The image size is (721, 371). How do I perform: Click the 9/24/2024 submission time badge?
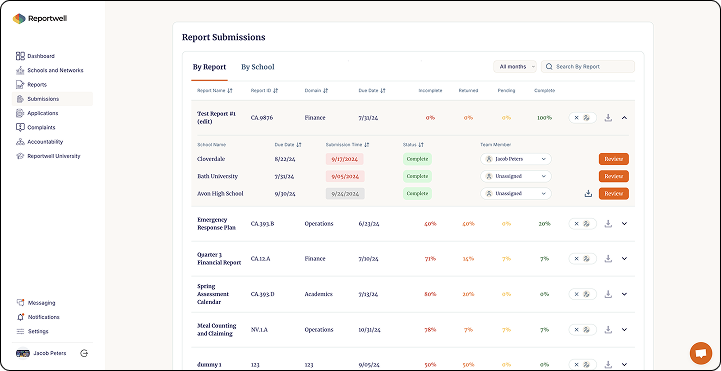click(x=345, y=194)
